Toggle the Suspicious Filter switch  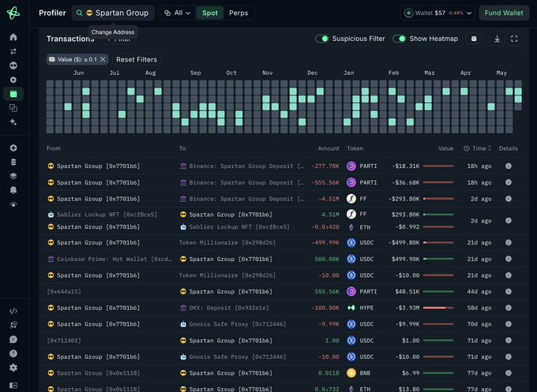point(322,39)
